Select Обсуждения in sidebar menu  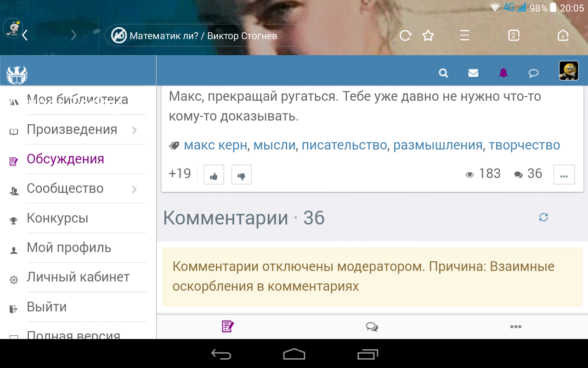coord(65,159)
